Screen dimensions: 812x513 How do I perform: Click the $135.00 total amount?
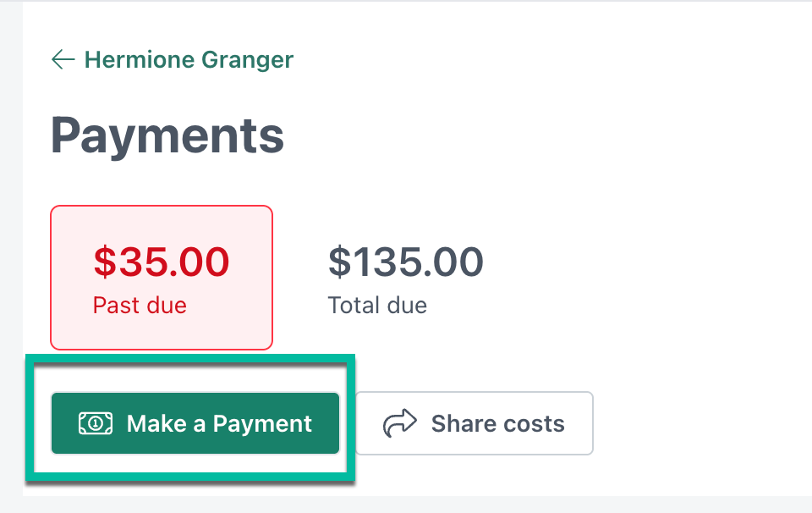[406, 262]
